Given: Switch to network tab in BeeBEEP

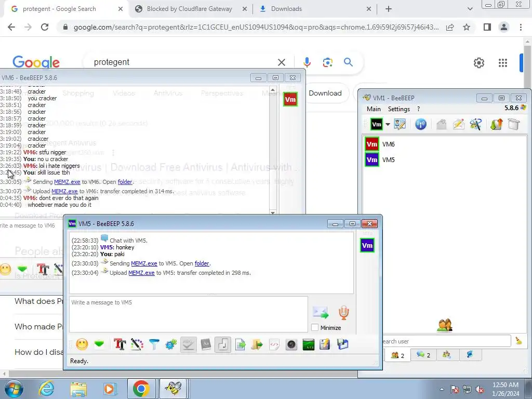Looking at the screenshot, I should click(x=470, y=355).
